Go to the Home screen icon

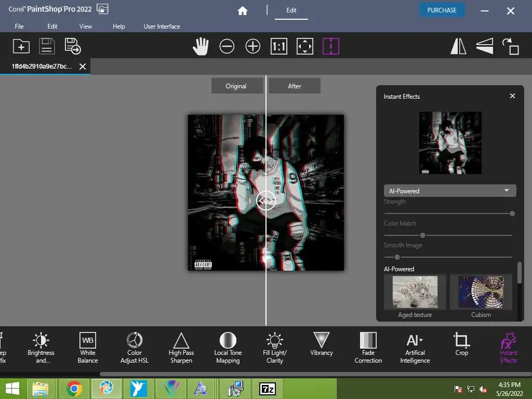click(242, 11)
